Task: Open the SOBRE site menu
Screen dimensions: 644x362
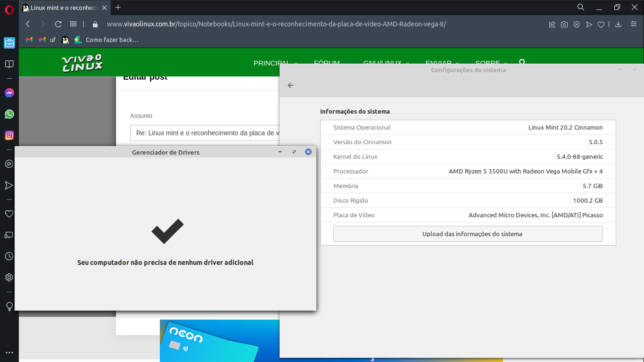Action: [x=491, y=63]
